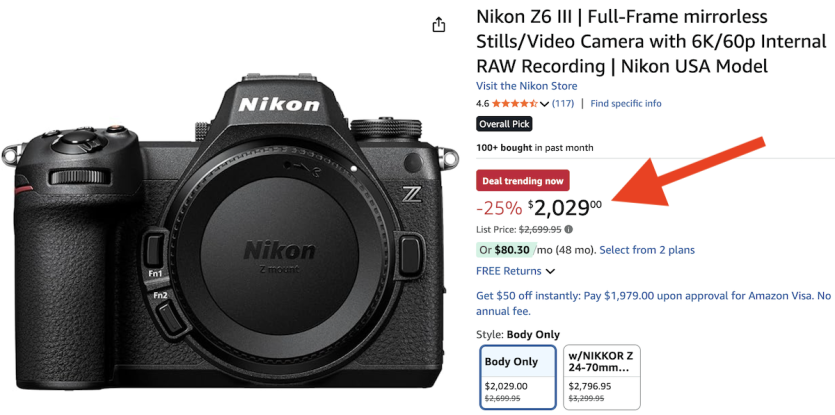Click the Nikon Z6 III product image
This screenshot has width=835, height=415.
coord(230,233)
